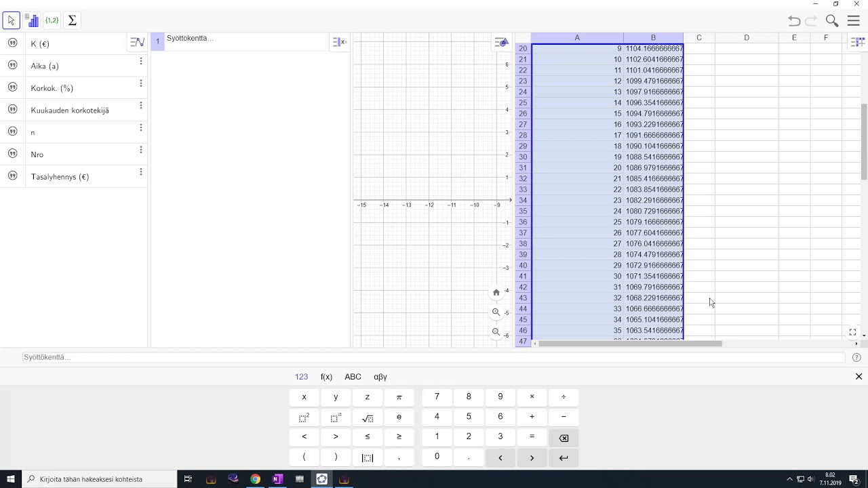Open the one-variable analysis bar chart tool
Screen dimensions: 868x488
31,20
